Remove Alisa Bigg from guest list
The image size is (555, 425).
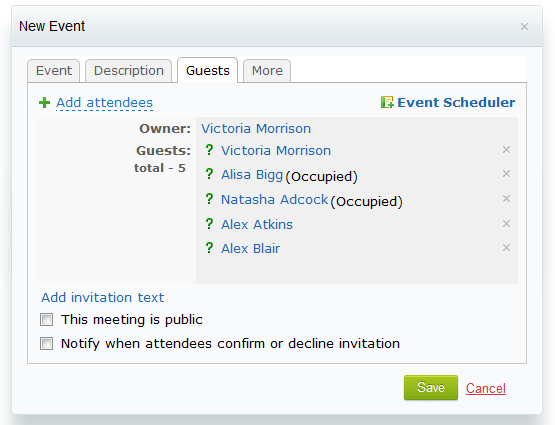(x=507, y=174)
